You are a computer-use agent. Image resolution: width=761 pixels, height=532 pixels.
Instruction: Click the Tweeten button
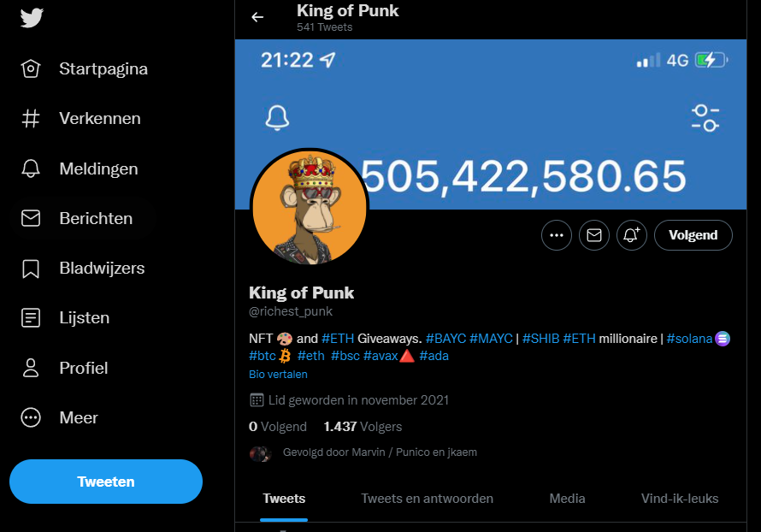(106, 482)
